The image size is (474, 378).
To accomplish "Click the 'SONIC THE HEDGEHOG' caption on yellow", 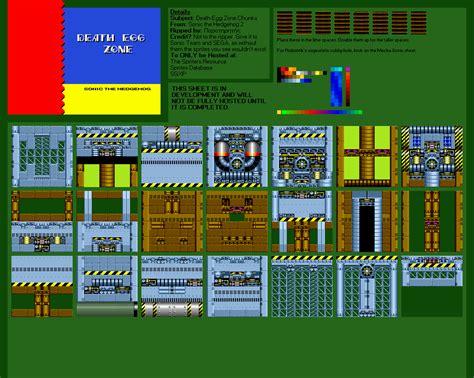I will (x=117, y=89).
